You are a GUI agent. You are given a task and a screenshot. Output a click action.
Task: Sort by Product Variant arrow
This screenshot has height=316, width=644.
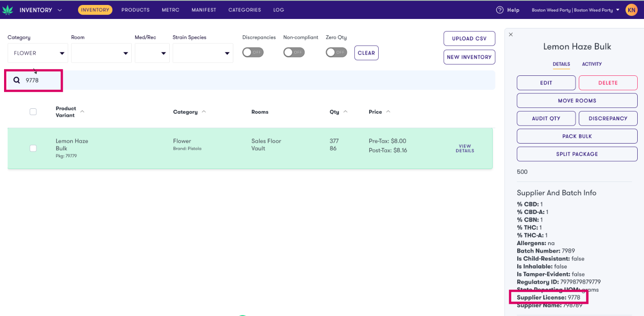pos(82,111)
